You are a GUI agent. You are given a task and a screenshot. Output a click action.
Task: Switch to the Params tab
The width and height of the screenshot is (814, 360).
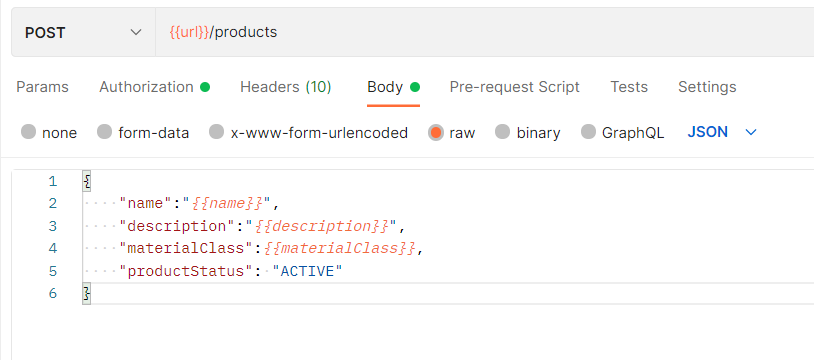[x=43, y=87]
